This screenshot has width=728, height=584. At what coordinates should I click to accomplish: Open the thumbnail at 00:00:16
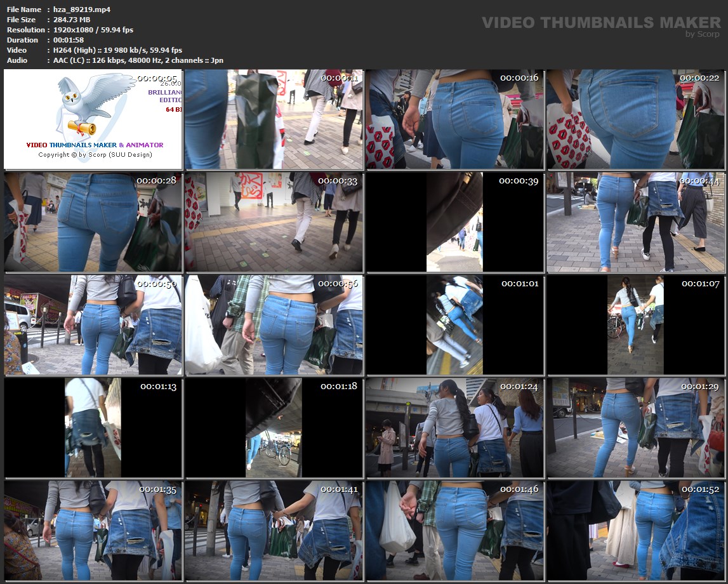point(454,119)
